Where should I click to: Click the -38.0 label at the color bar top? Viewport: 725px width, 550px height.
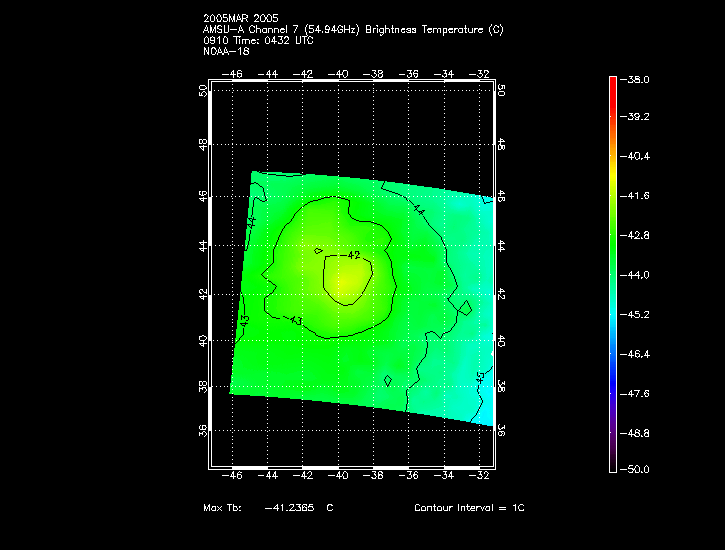point(638,79)
